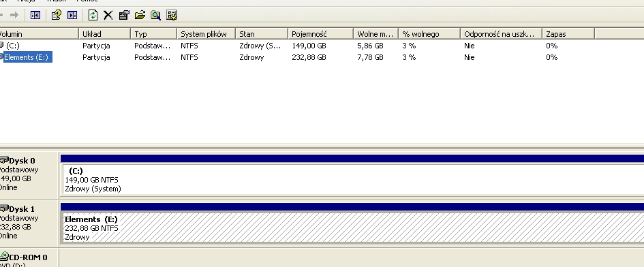Toggle the console tree pane icon
The width and height of the screenshot is (644, 267).
pyautogui.click(x=35, y=15)
